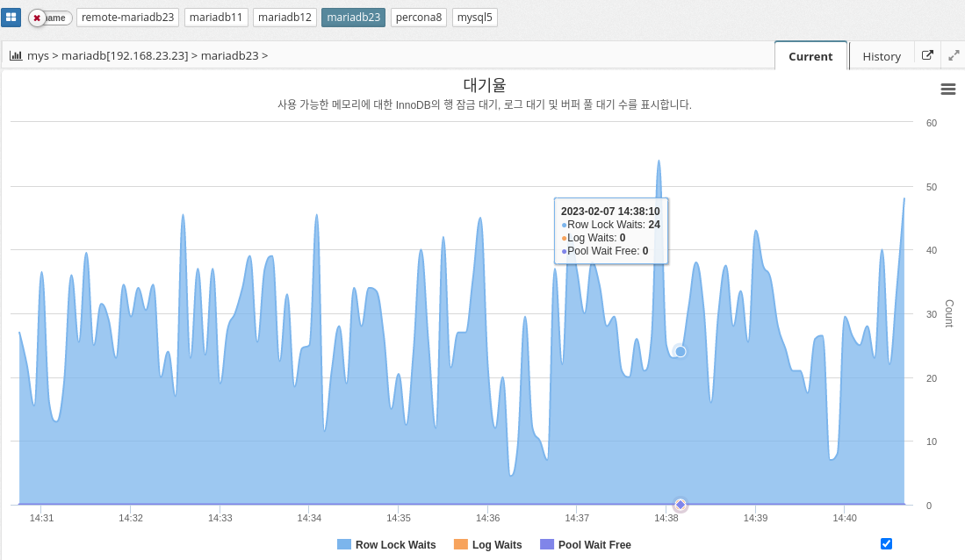Switch to the History tab
The image size is (965, 560).
pos(882,56)
